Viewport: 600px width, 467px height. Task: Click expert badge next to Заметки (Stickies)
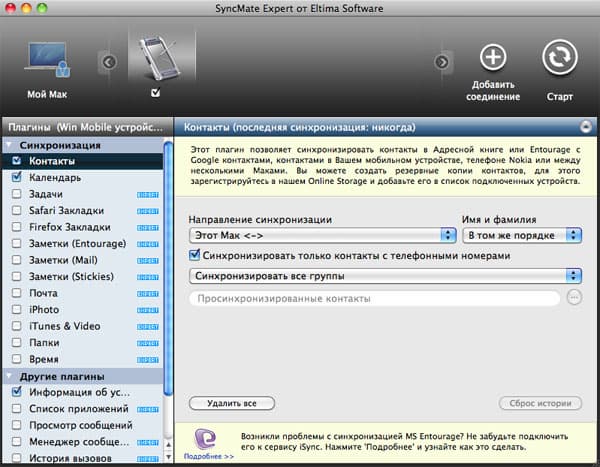pyautogui.click(x=148, y=277)
